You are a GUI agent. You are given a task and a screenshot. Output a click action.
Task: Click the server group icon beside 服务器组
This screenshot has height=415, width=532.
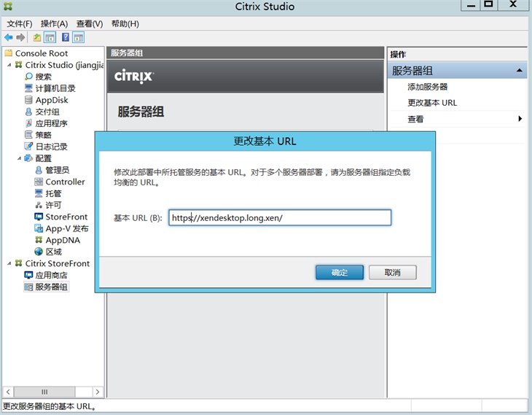pyautogui.click(x=29, y=287)
